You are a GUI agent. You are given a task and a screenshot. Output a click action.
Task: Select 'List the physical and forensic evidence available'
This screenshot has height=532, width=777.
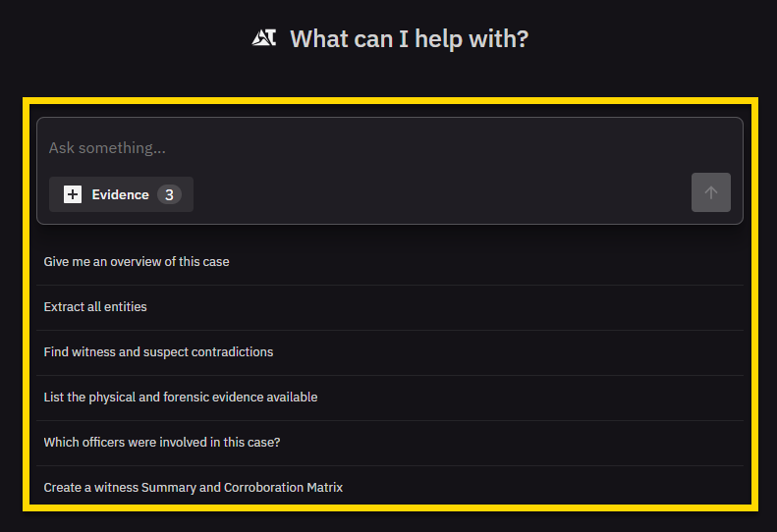pos(181,398)
